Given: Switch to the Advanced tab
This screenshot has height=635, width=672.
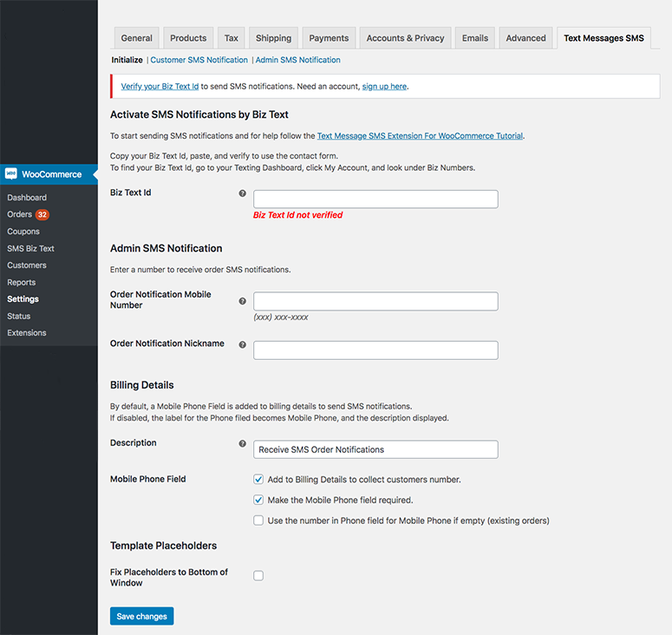Looking at the screenshot, I should point(525,38).
